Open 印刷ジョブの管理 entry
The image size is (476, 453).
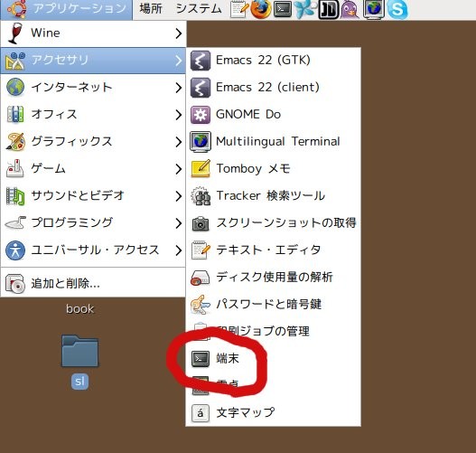[x=273, y=331]
